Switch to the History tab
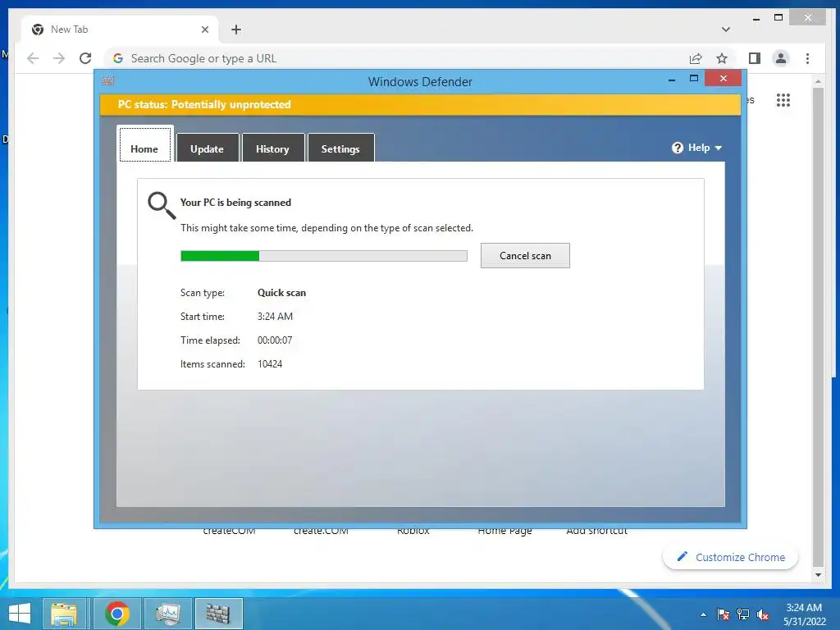 pos(272,148)
